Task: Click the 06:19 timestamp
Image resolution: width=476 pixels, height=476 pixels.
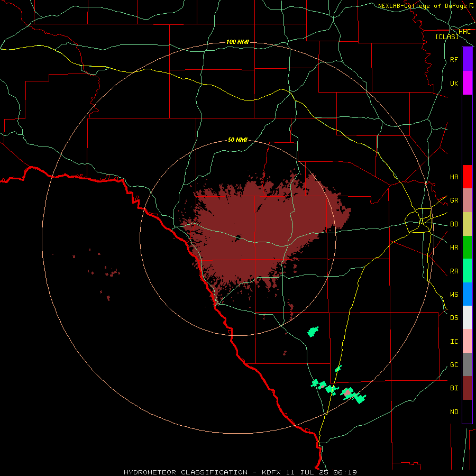Action: [x=344, y=472]
